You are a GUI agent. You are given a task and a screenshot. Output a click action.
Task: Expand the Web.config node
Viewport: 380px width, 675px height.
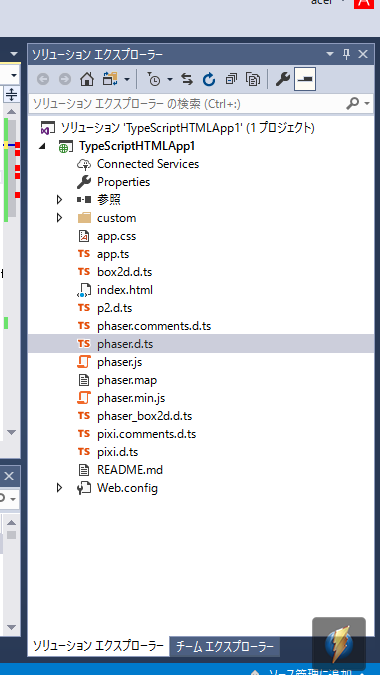(x=59, y=488)
